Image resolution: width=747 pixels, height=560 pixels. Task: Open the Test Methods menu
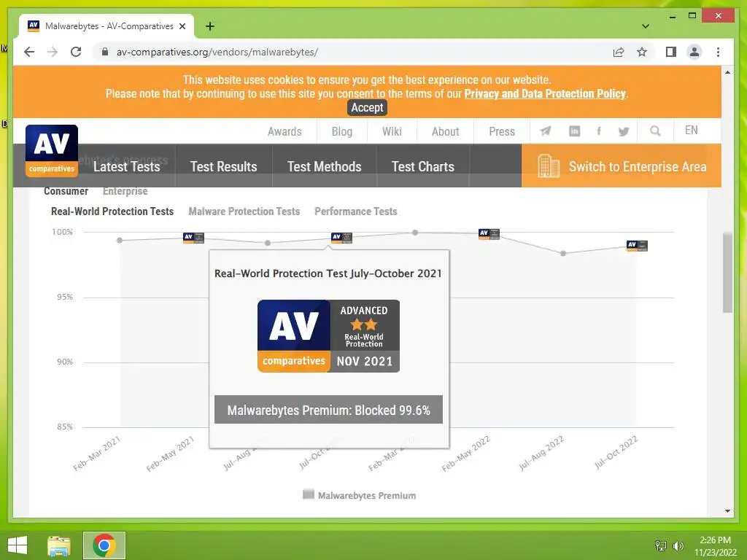pyautogui.click(x=324, y=167)
